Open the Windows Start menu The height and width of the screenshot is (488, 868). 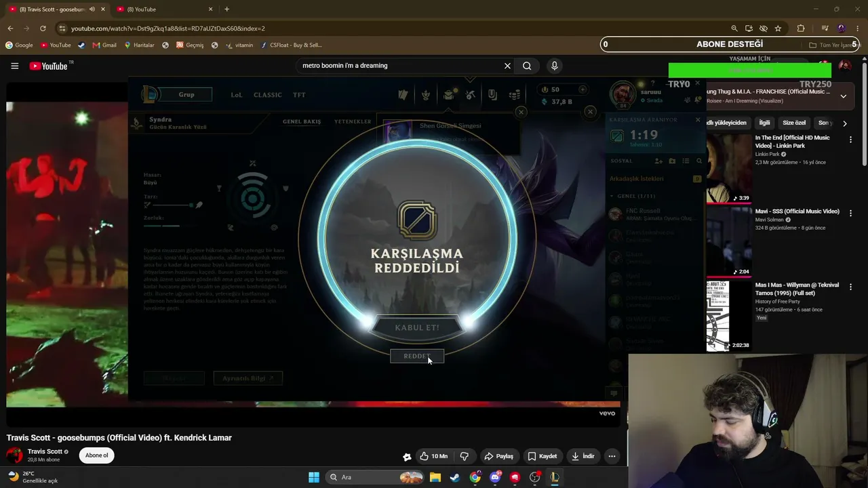(x=313, y=477)
